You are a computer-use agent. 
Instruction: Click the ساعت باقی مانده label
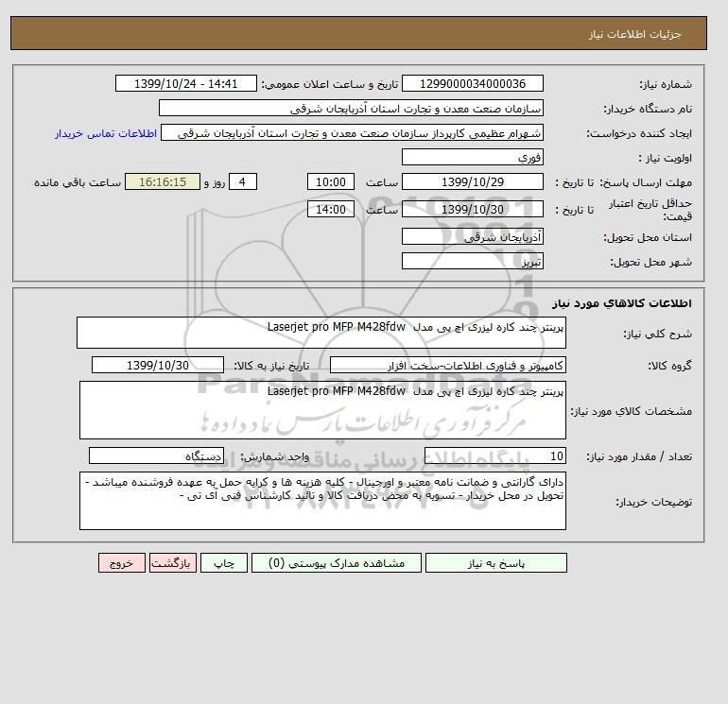pos(78,182)
